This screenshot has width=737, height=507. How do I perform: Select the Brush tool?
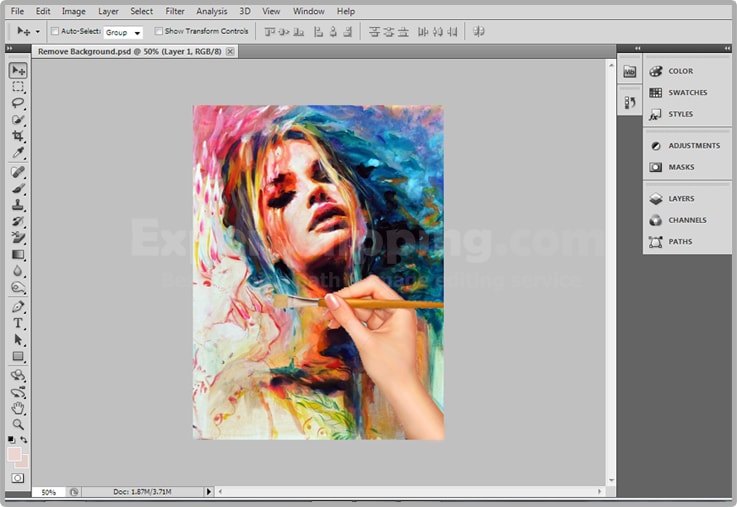click(18, 188)
